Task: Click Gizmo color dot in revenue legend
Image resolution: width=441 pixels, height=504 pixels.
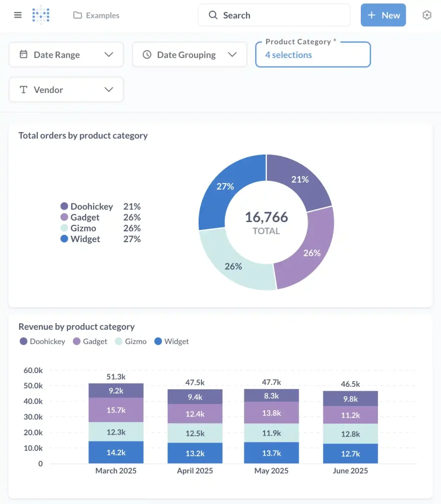Action: click(118, 341)
